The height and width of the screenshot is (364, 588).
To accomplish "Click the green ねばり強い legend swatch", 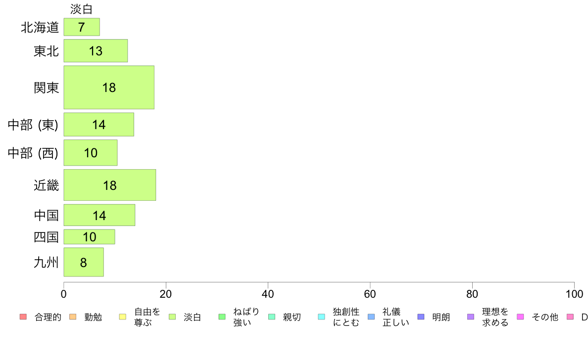I will coord(222,317).
